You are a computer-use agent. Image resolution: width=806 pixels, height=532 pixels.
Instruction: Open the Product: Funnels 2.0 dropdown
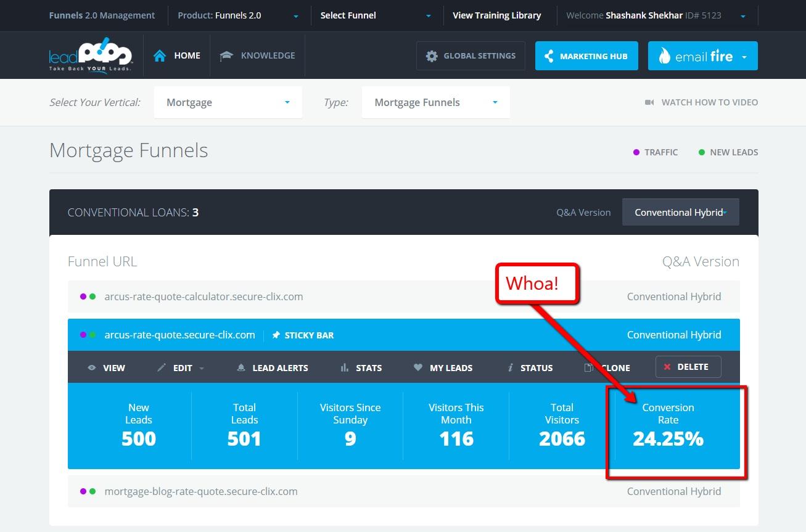pos(239,15)
